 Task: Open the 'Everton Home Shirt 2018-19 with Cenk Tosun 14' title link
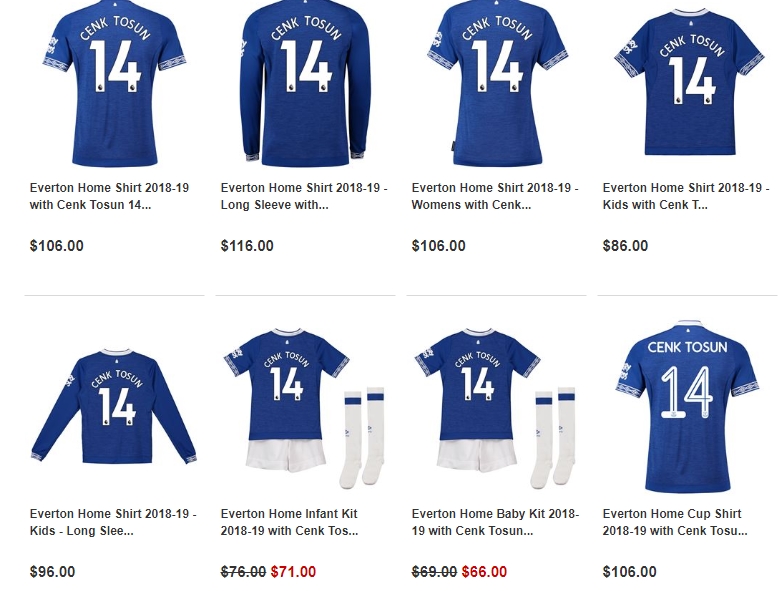[109, 196]
